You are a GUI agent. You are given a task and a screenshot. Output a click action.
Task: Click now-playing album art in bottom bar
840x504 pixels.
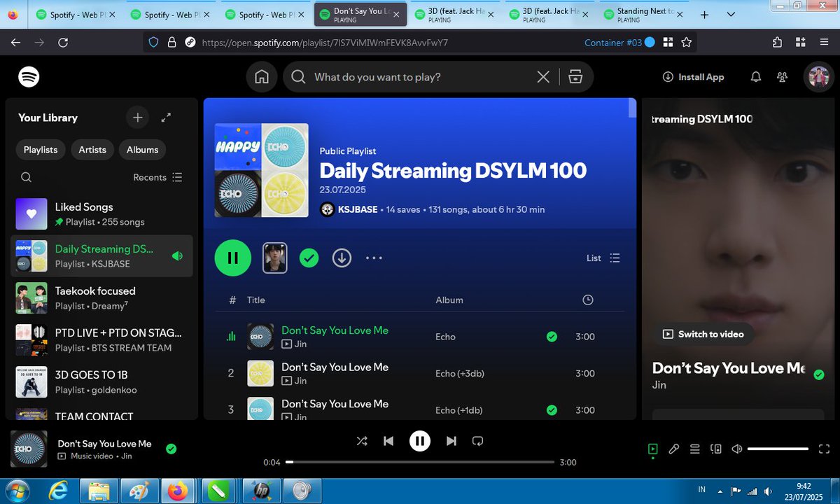coord(29,449)
